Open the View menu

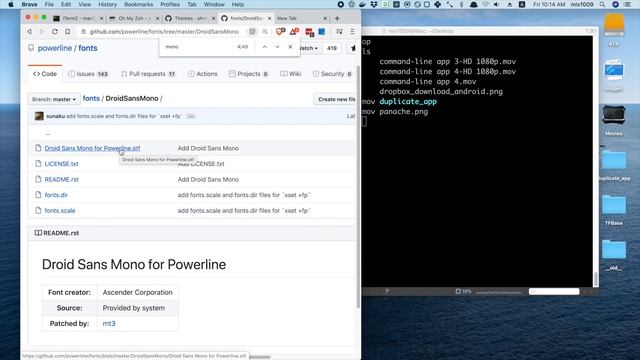tap(84, 4)
